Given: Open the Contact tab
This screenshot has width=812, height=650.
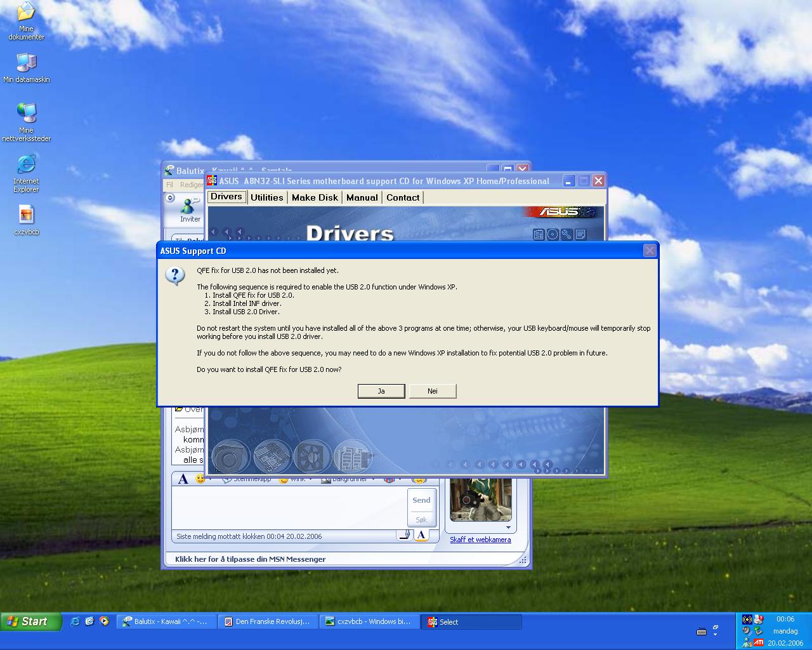Looking at the screenshot, I should point(403,197).
